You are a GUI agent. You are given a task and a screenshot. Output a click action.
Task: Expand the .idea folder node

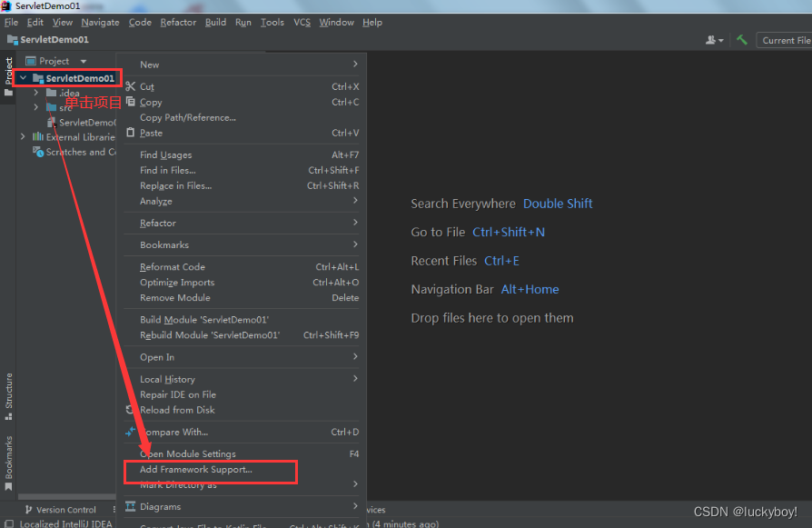click(35, 93)
